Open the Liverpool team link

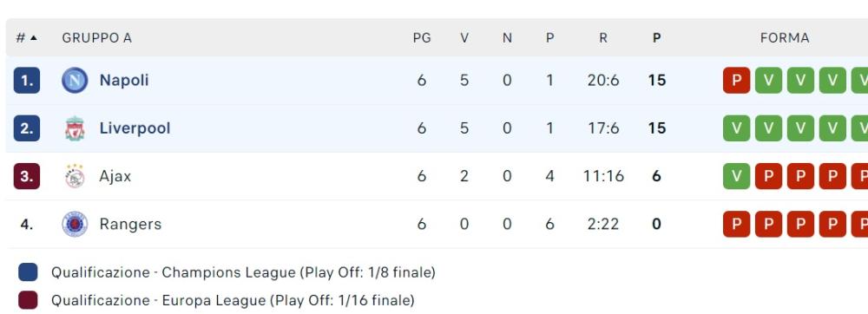135,128
